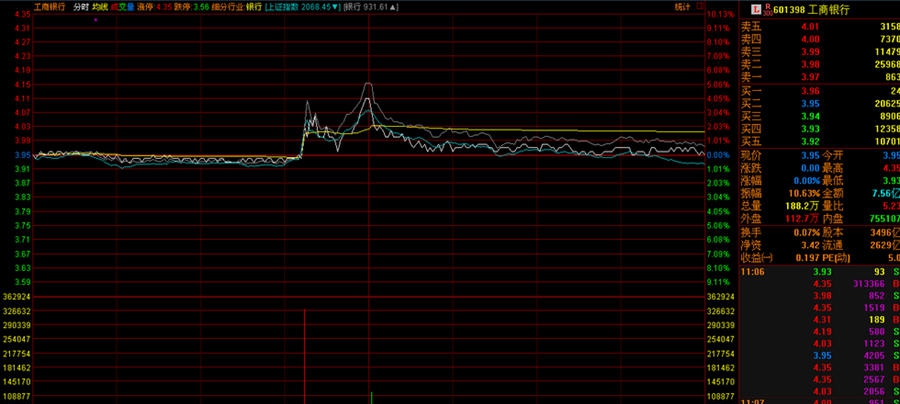900x404 pixels.
Task: Click the 10.13% top percentage axis label
Action: coord(721,14)
